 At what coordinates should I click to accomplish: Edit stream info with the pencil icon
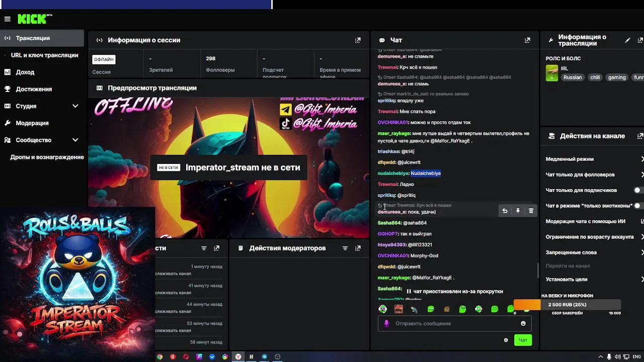click(627, 40)
